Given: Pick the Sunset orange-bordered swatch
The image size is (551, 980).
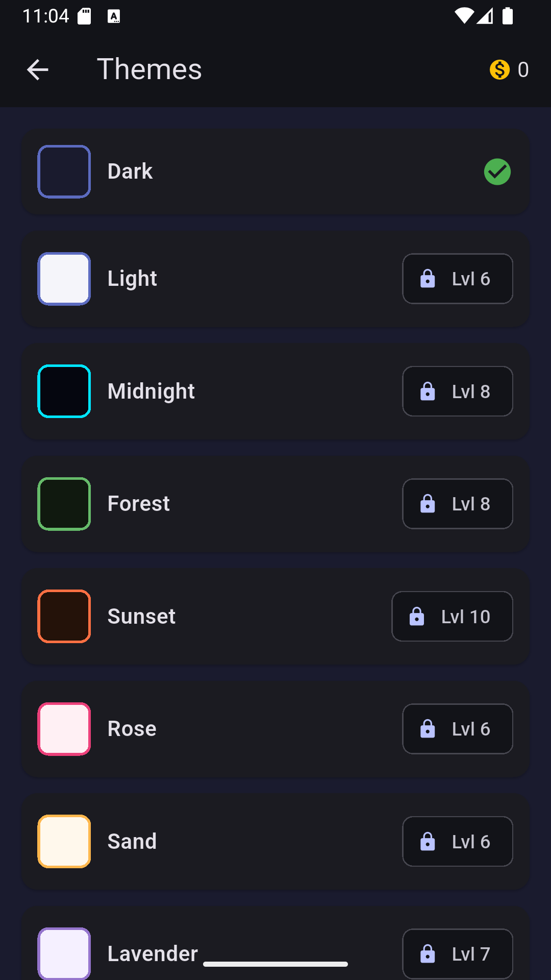Looking at the screenshot, I should click(64, 616).
